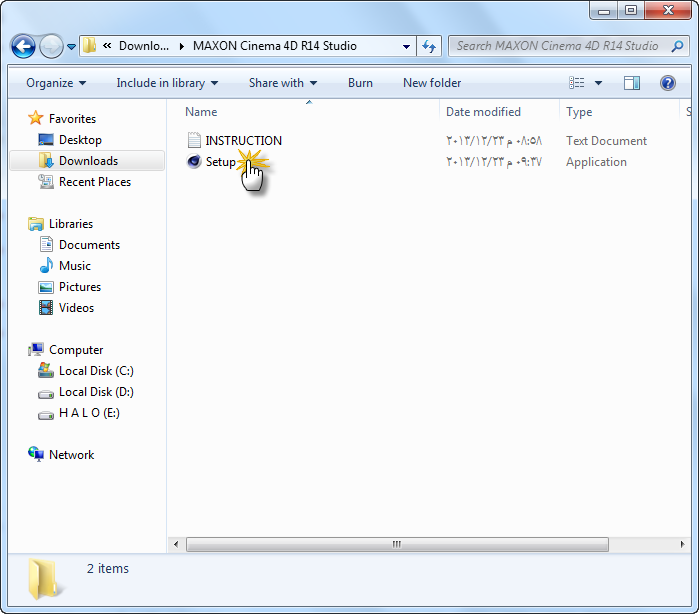Open the recent pages dropdown arrow

[x=71, y=47]
